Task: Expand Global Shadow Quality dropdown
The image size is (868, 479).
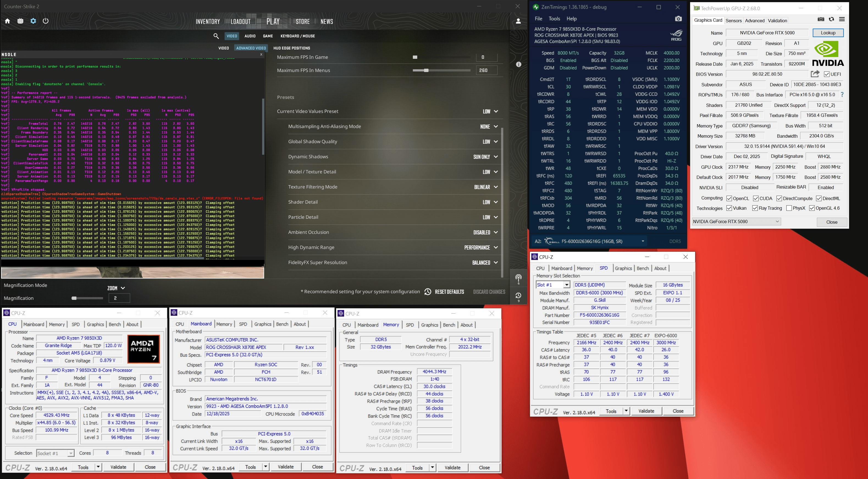Action: (x=490, y=142)
